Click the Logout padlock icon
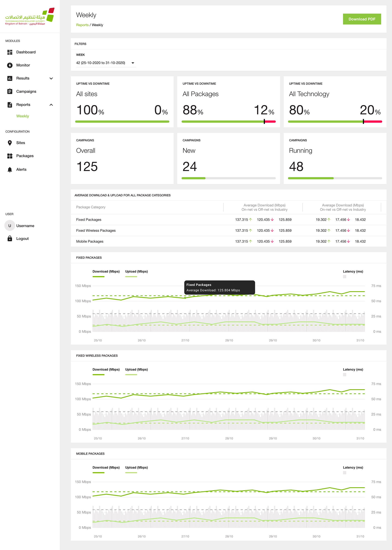The width and height of the screenshot is (392, 550). coord(10,239)
